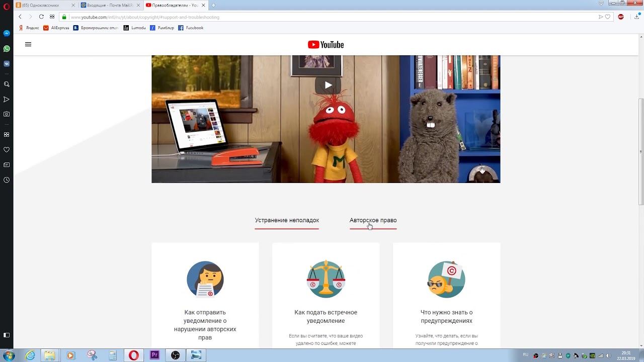Open the ABP ad blocker extension
The image size is (644, 362).
(621, 17)
